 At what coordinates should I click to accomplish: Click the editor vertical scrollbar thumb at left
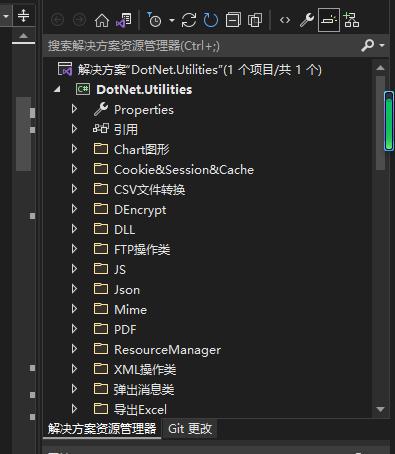pyautogui.click(x=23, y=134)
